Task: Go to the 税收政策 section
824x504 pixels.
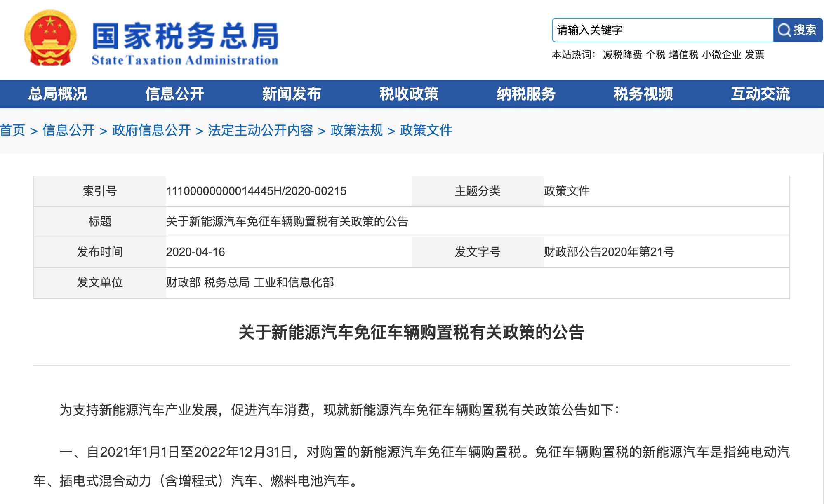Action: point(409,94)
